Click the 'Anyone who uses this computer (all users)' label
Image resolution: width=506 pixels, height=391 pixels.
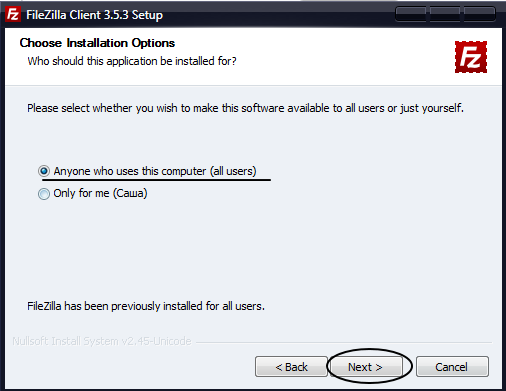(x=155, y=171)
